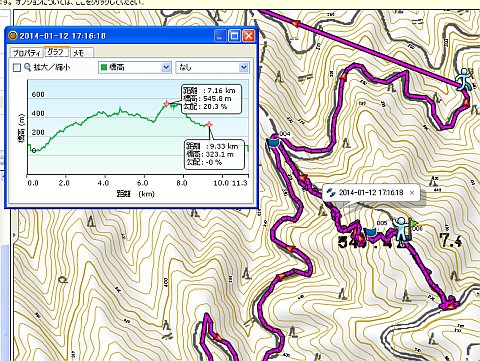Screen dimensions: 480x361
Task: Click the green 標高 color swatch
Action: tap(104, 67)
